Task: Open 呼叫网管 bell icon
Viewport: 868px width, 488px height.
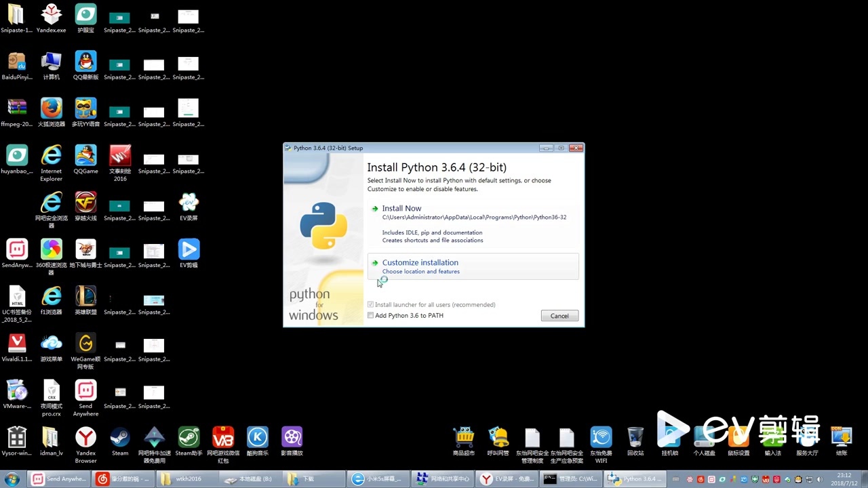Action: coord(498,441)
